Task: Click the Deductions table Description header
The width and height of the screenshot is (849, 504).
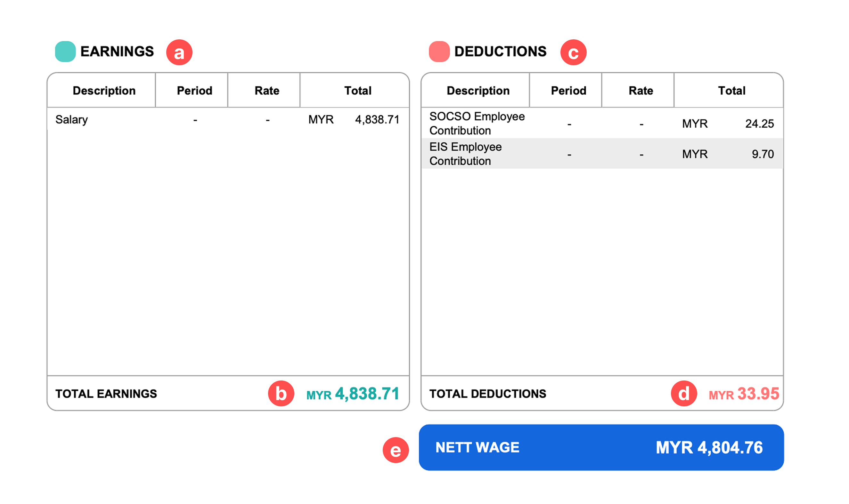Action: 478,91
